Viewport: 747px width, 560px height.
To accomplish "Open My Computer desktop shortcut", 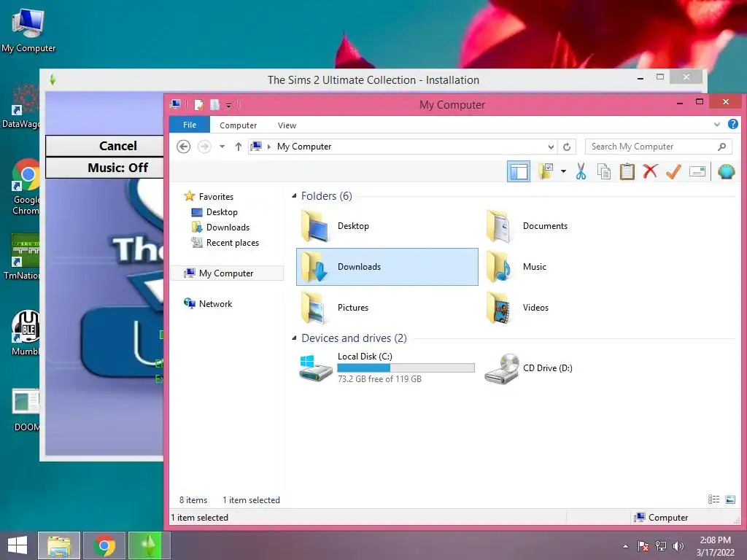I will (x=28, y=30).
